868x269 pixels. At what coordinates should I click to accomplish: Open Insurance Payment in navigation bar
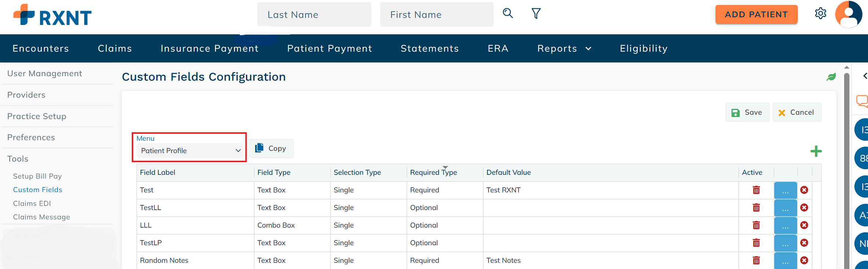209,48
